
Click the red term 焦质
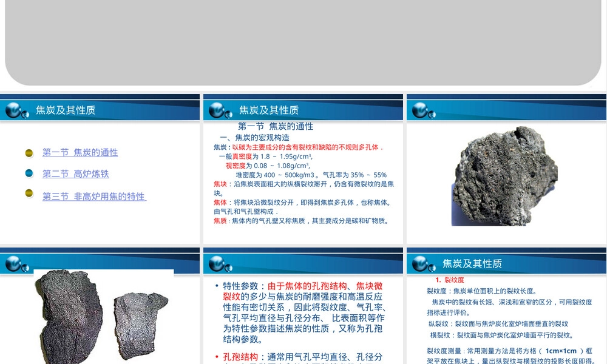pyautogui.click(x=220, y=221)
